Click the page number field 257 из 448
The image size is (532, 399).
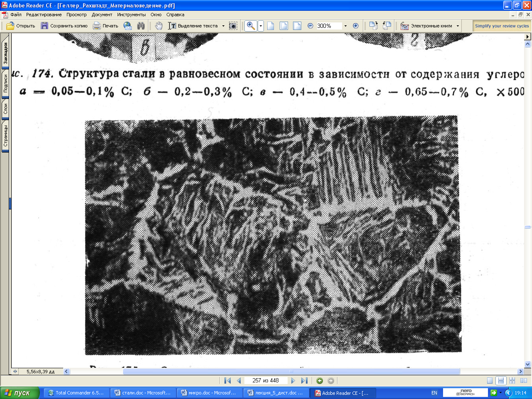tap(266, 380)
